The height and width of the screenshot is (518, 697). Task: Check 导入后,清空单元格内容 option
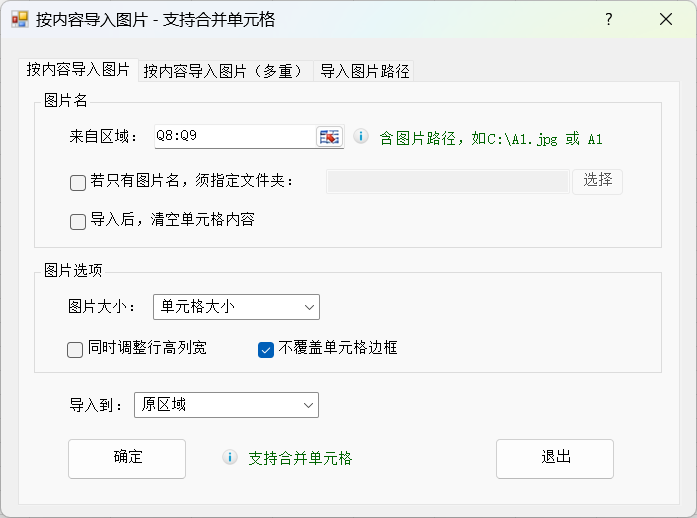[x=78, y=222]
